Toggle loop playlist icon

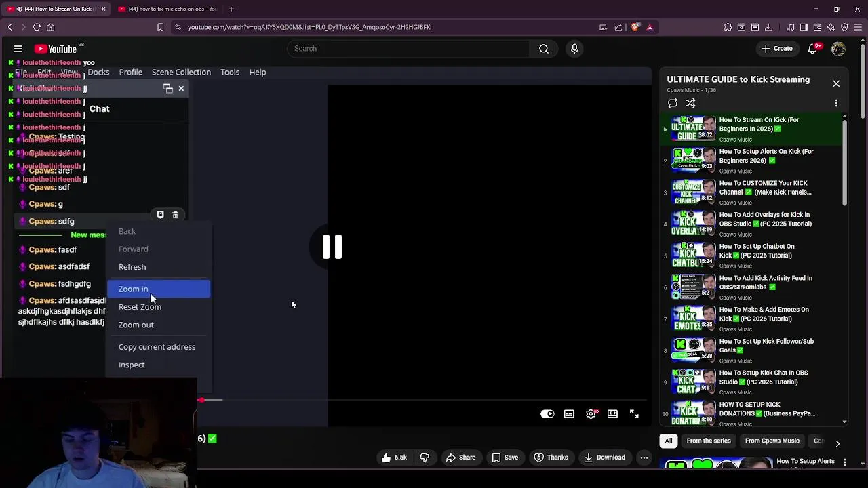tap(673, 103)
